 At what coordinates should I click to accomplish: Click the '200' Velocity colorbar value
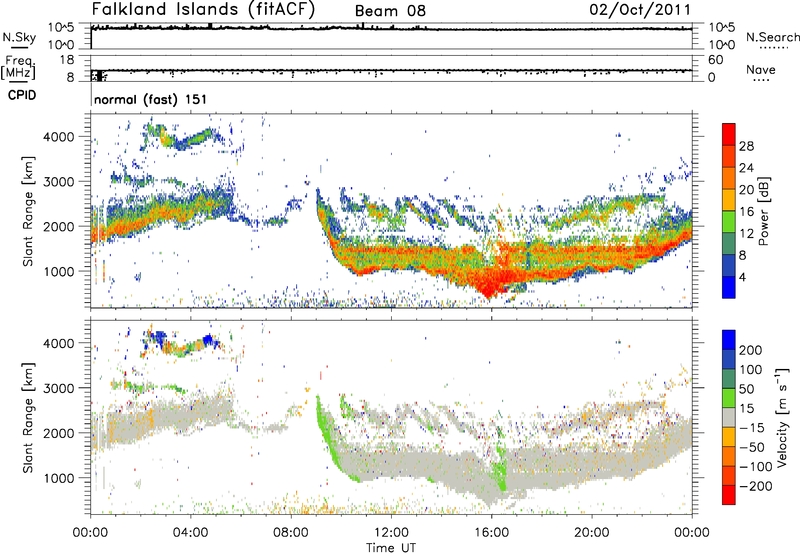750,350
